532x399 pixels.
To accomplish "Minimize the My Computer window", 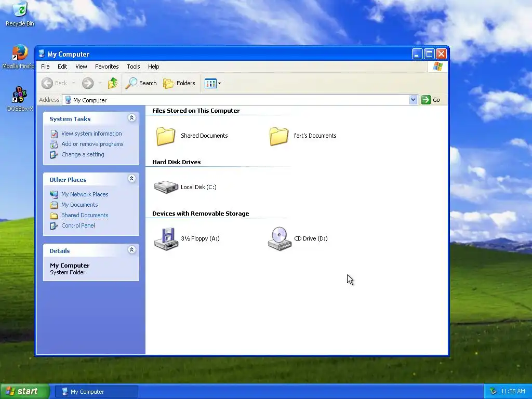I will coord(417,54).
